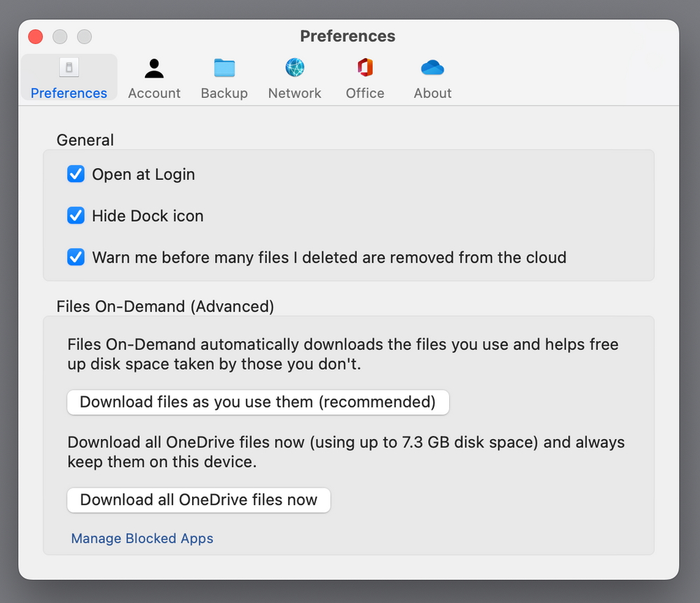Toggle the warning for deleted cloud files
Viewport: 700px width, 603px height.
[76, 257]
